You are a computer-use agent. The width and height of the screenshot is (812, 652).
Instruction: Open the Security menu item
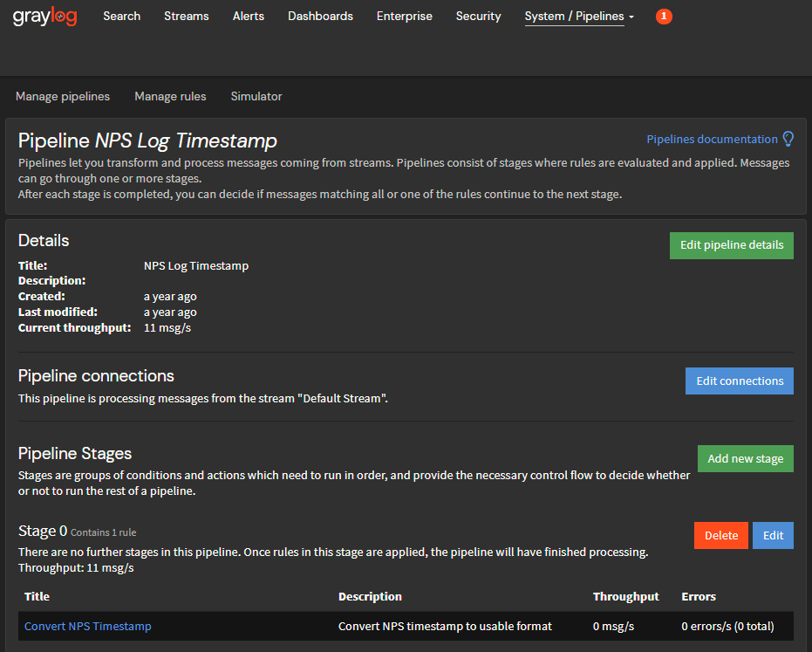[478, 17]
